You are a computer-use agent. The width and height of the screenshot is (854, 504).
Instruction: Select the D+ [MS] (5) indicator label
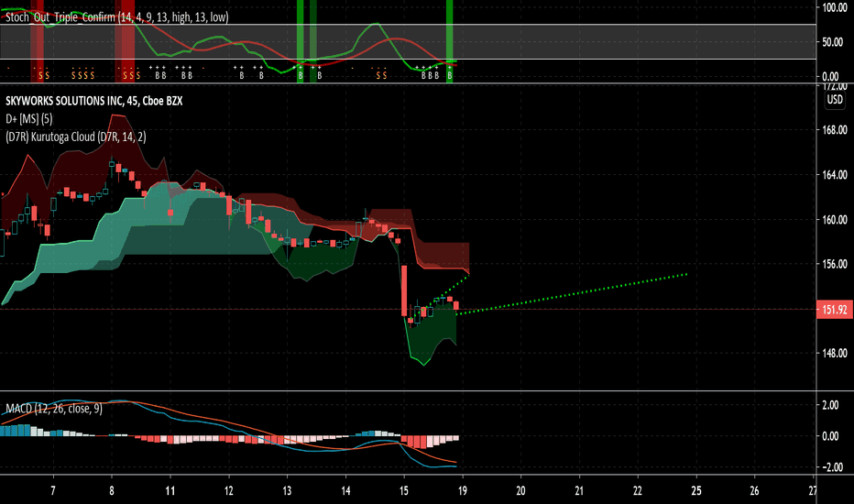pos(29,119)
